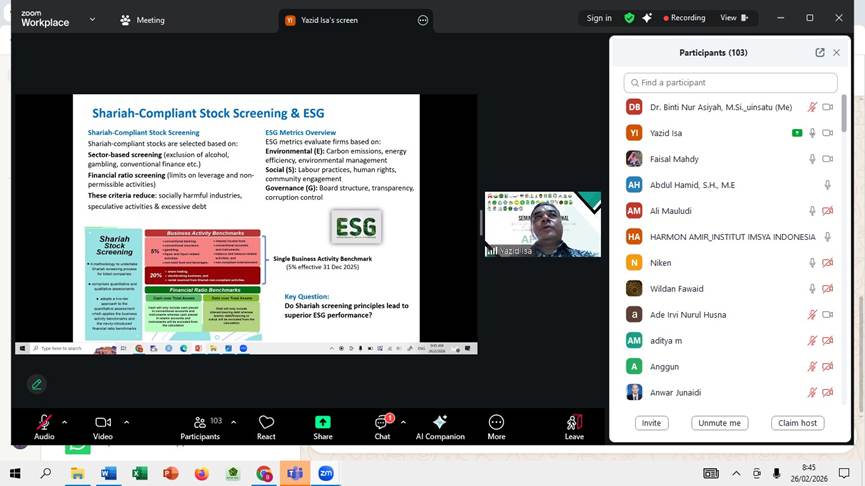The height and width of the screenshot is (486, 865).
Task: Click the annotation pencil icon below slide
Action: (37, 384)
